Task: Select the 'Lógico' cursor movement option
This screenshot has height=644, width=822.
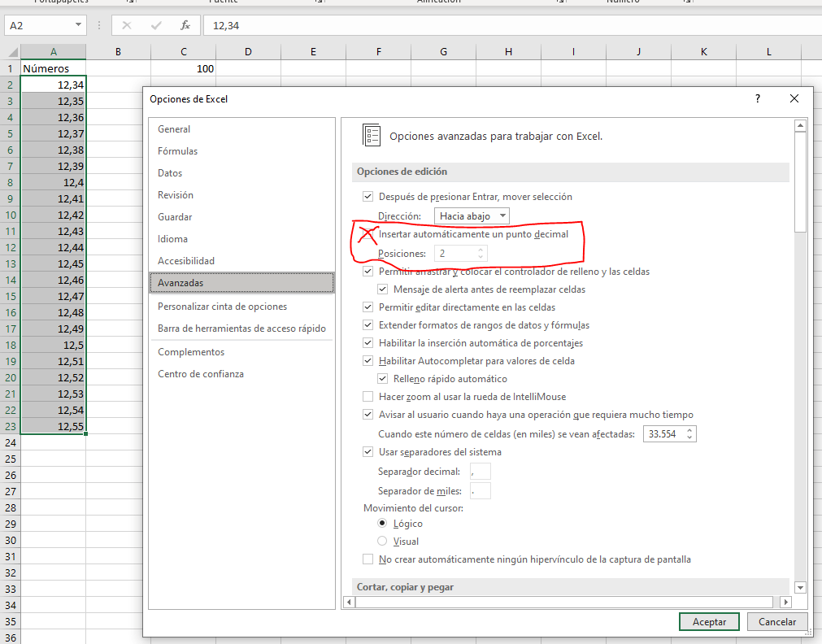Action: (x=382, y=524)
